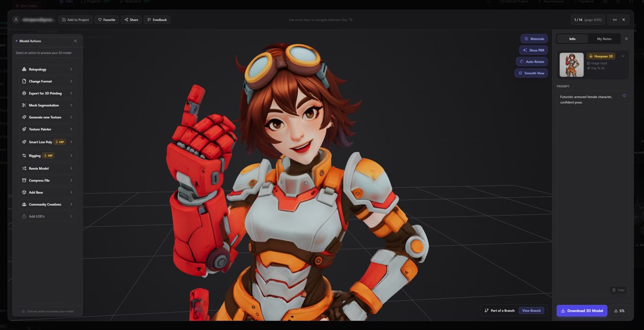Click the input image thumbnail
644x330 pixels.
[572, 63]
